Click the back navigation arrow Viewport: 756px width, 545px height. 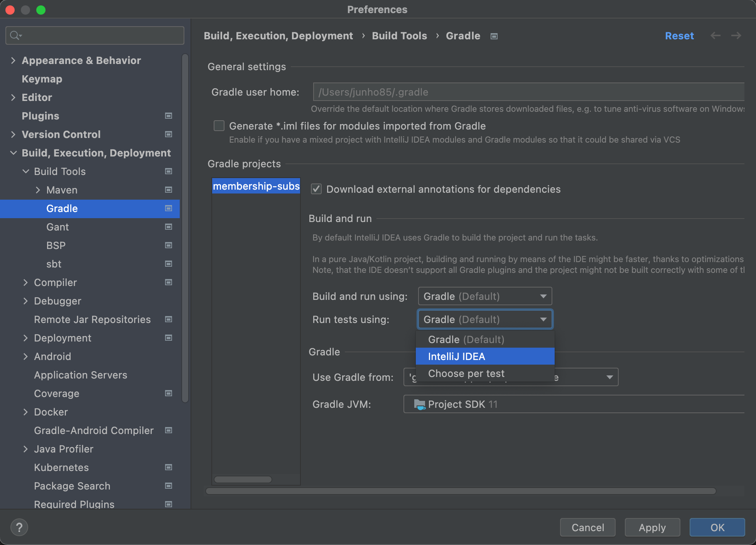click(x=715, y=36)
